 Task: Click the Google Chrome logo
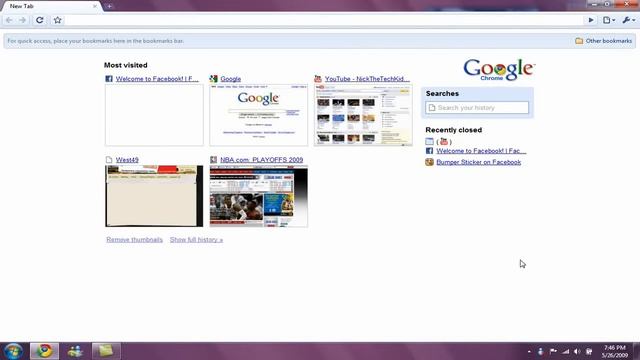pos(499,69)
